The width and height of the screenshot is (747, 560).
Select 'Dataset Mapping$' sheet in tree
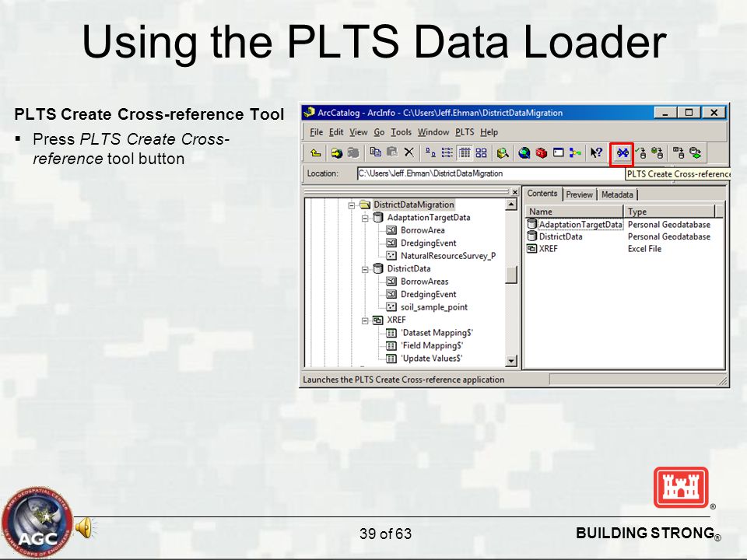pos(437,334)
